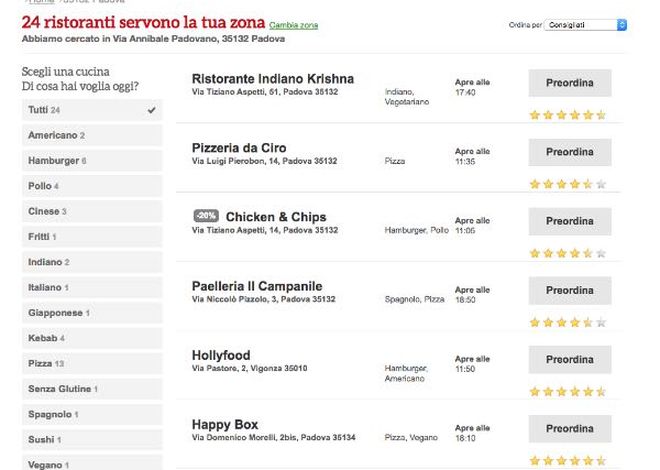Open the Ordina per sorting dropdown
Image resolution: width=660 pixels, height=470 pixels.
tap(585, 25)
